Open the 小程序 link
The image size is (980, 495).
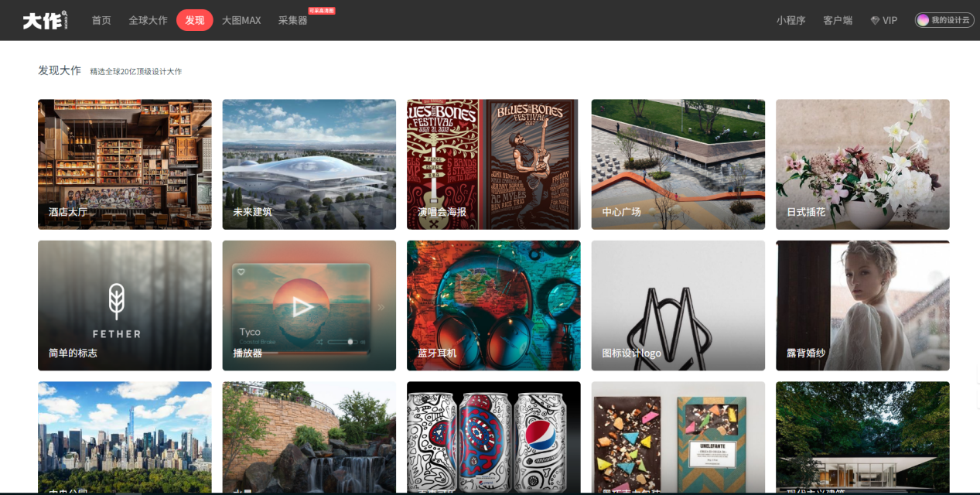click(791, 20)
